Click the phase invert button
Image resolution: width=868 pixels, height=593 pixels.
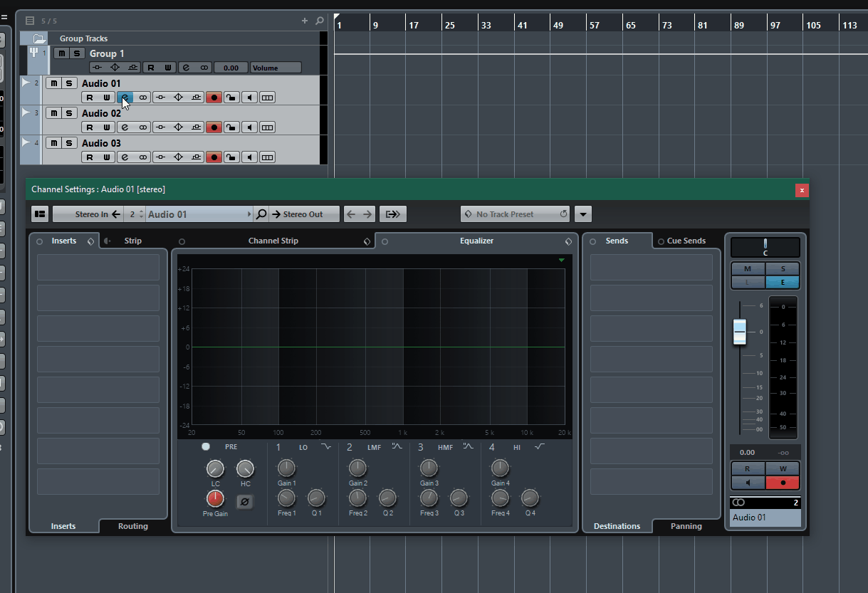244,502
